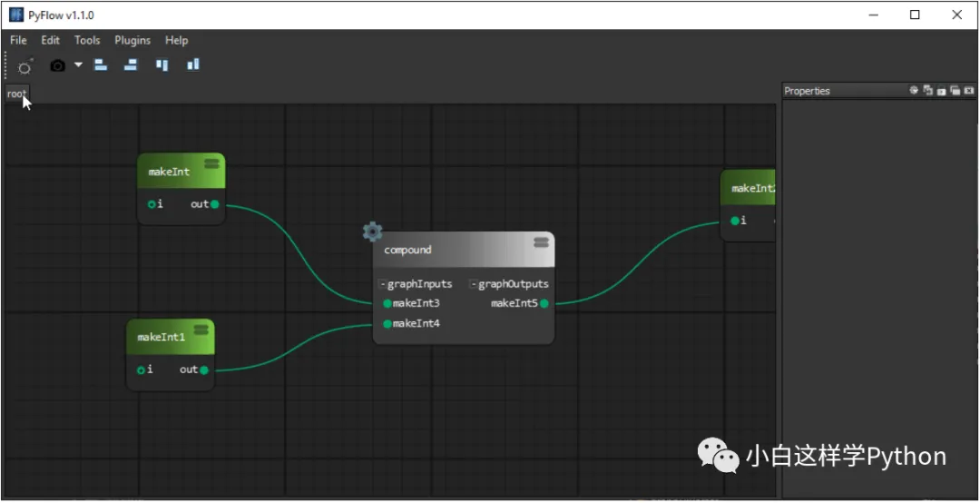Align selected nodes right
The height and width of the screenshot is (503, 980).
pyautogui.click(x=131, y=64)
